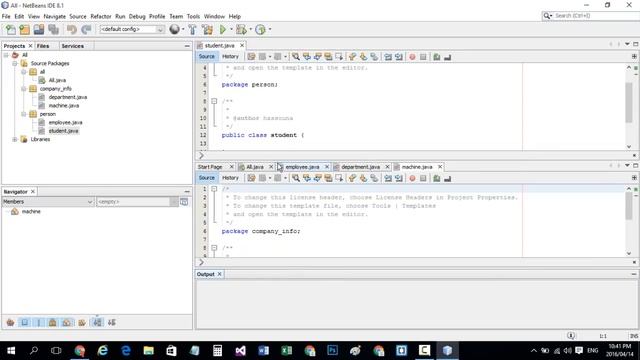
Task: Click the Redo toolbar icon
Action: click(x=86, y=29)
